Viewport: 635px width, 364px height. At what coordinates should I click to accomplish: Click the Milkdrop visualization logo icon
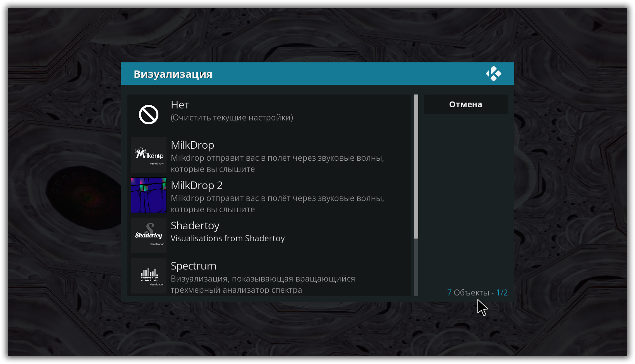click(x=149, y=155)
